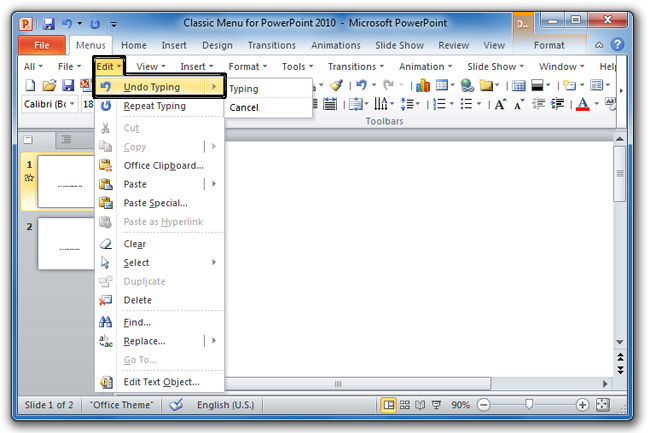
Task: Switch to the Outline pane tab
Action: click(x=66, y=139)
